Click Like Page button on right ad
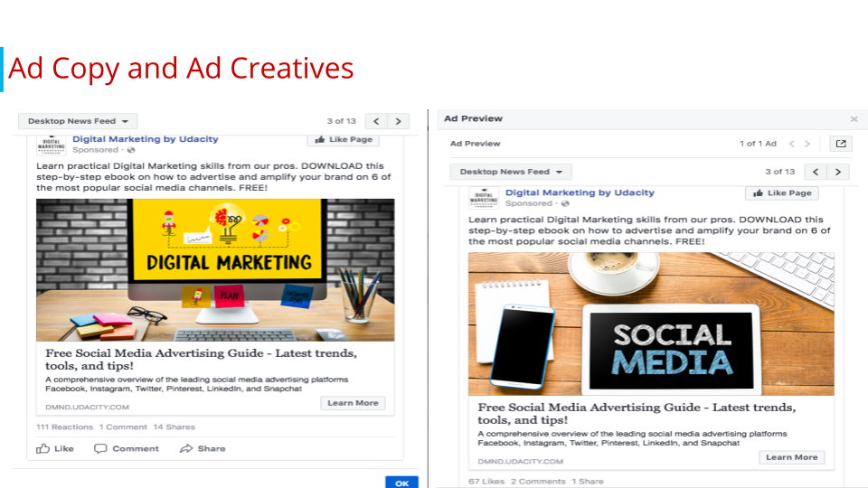Viewport: 868px width, 488px height. 781,193
